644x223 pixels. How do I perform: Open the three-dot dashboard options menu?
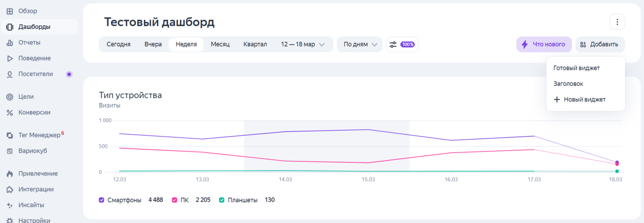coord(617,22)
